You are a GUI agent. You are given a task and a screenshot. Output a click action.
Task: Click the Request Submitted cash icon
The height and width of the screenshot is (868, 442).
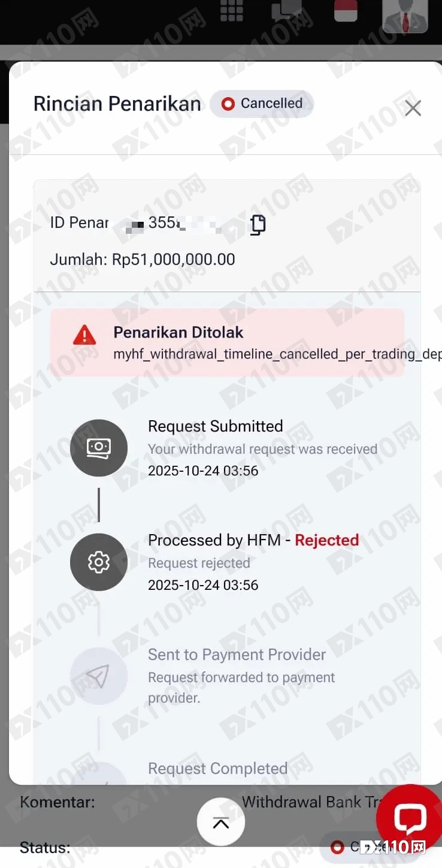coord(99,447)
